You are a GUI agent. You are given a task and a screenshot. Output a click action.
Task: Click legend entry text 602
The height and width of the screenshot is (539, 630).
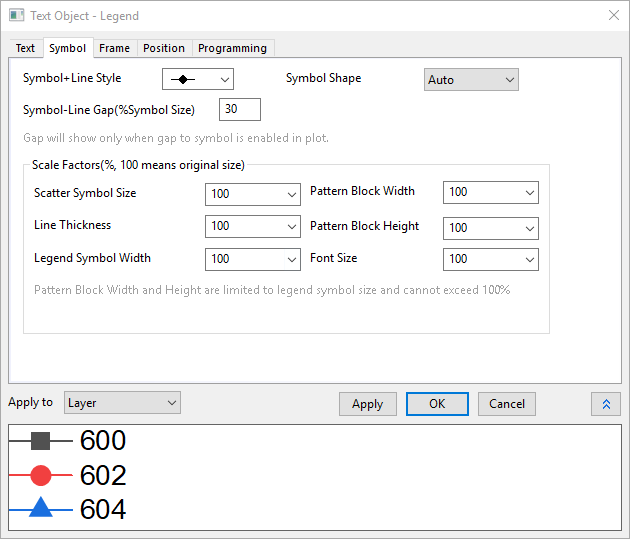pos(103,475)
